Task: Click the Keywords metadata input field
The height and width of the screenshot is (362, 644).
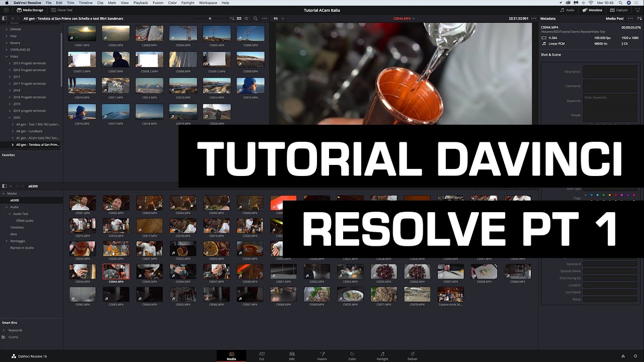Action: coord(610,101)
